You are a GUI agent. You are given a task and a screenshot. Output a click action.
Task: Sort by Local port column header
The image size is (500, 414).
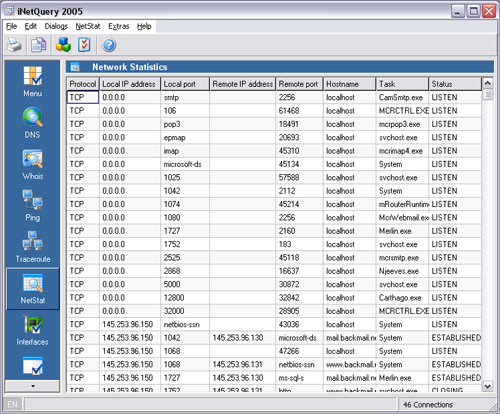[185, 84]
